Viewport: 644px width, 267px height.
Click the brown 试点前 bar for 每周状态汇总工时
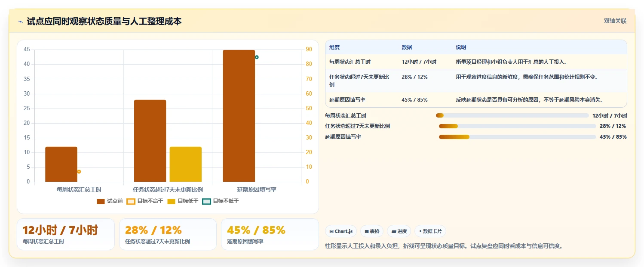tap(61, 164)
